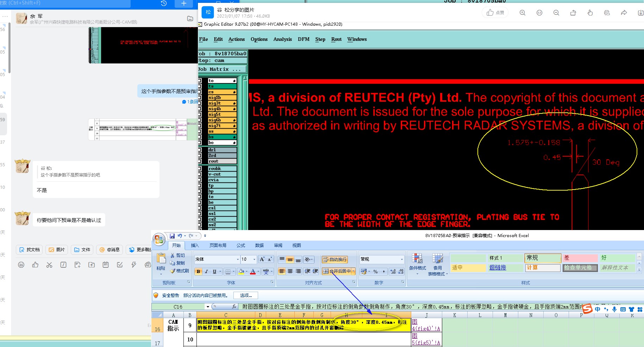
Task: Click the 图片 button in chat
Action: tap(57, 249)
